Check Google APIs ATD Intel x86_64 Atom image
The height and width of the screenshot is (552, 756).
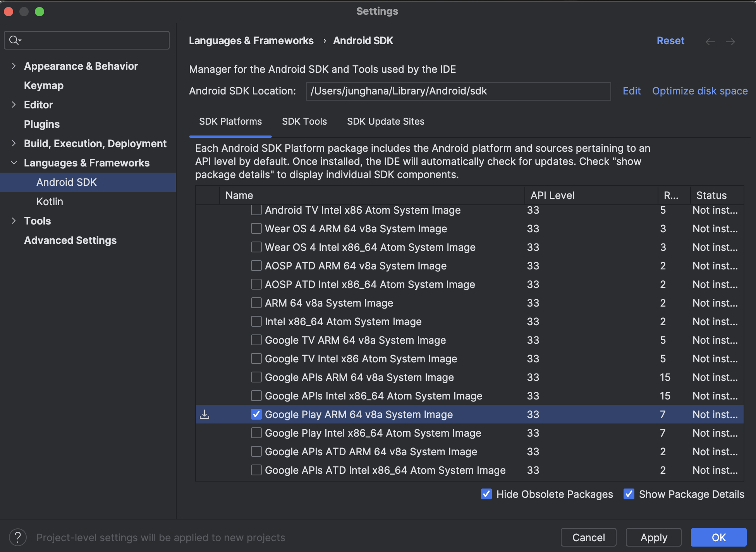(x=256, y=470)
